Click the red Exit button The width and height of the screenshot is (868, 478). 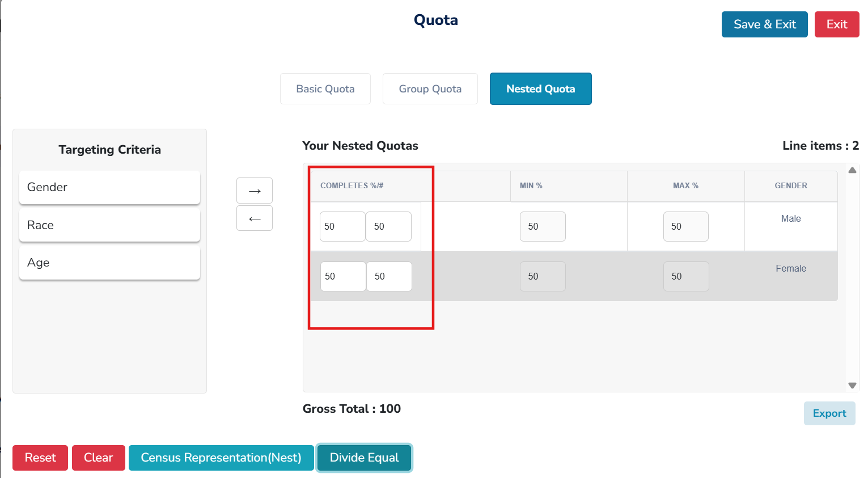836,24
